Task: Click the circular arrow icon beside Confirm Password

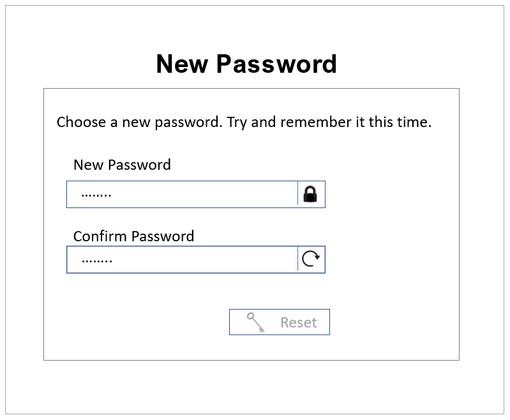Action: coord(310,259)
